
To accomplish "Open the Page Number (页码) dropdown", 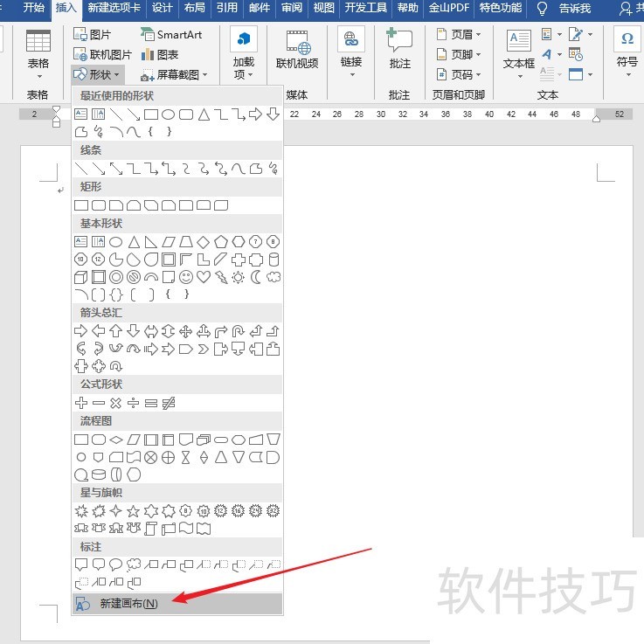I will pos(459,74).
